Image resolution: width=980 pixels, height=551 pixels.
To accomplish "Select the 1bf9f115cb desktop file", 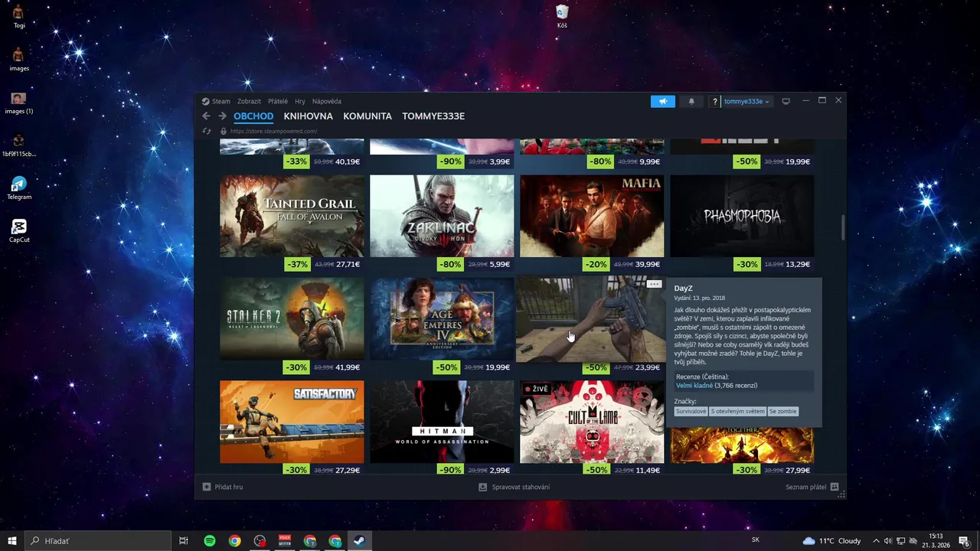I will [x=19, y=145].
